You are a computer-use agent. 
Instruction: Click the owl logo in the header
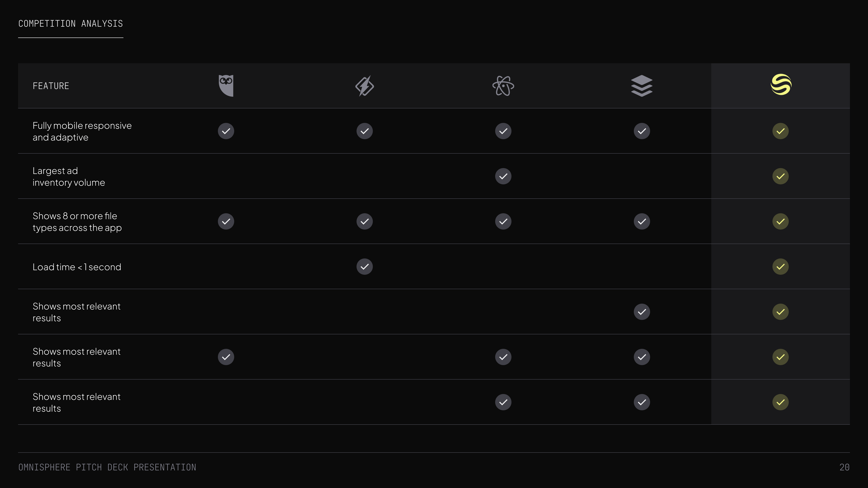[226, 86]
